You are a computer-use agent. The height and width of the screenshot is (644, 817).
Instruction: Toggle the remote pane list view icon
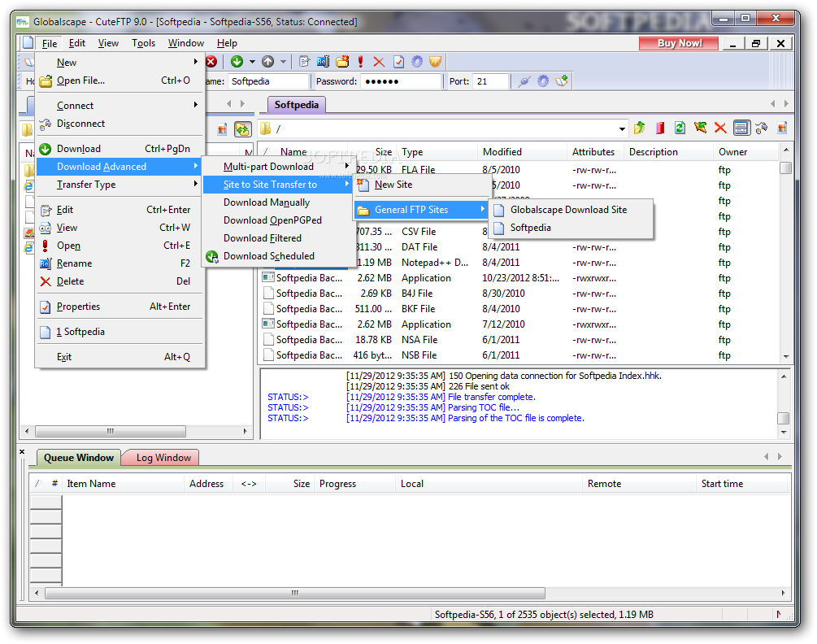point(741,128)
